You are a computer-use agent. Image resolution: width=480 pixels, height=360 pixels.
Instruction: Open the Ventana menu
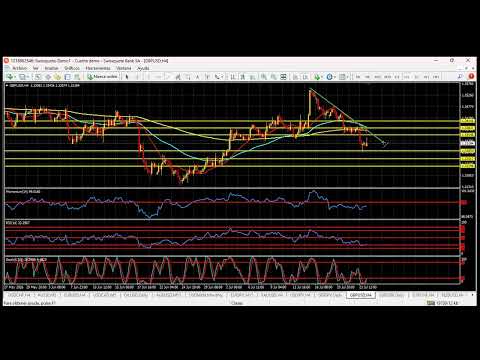pyautogui.click(x=124, y=68)
